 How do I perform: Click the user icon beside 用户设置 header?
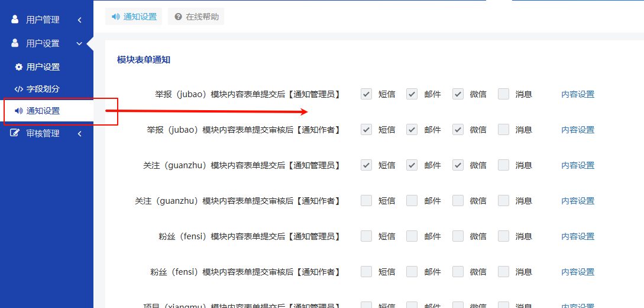tap(15, 43)
